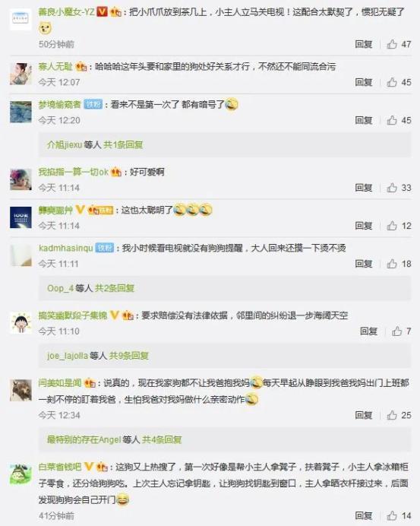
Task: Thumbs-up the 好可爱啊 comment
Action: click(392, 187)
